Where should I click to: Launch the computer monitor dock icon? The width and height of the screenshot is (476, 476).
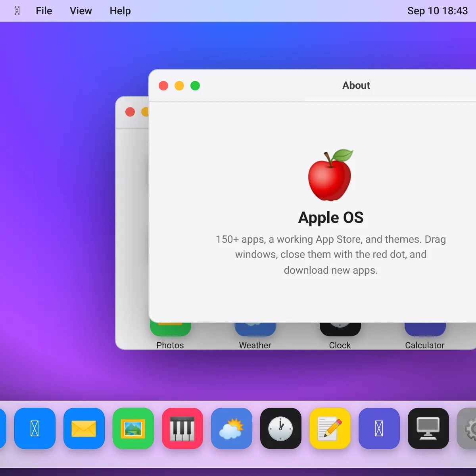coord(428,428)
